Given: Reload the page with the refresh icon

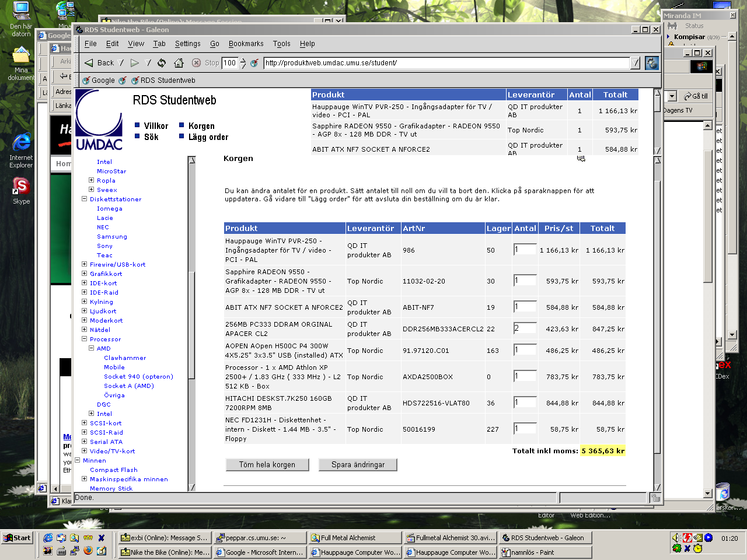Looking at the screenshot, I should (162, 63).
